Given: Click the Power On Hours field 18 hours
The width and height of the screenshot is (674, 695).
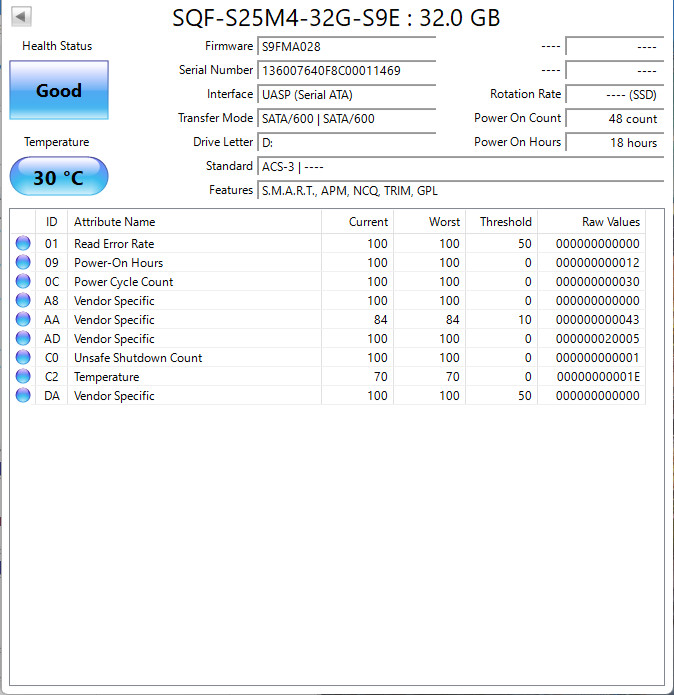Looking at the screenshot, I should pos(615,142).
